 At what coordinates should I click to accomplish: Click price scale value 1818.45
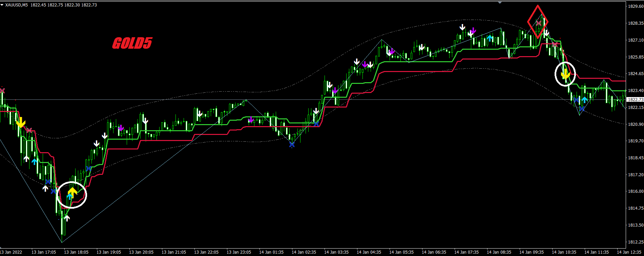pyautogui.click(x=636, y=158)
